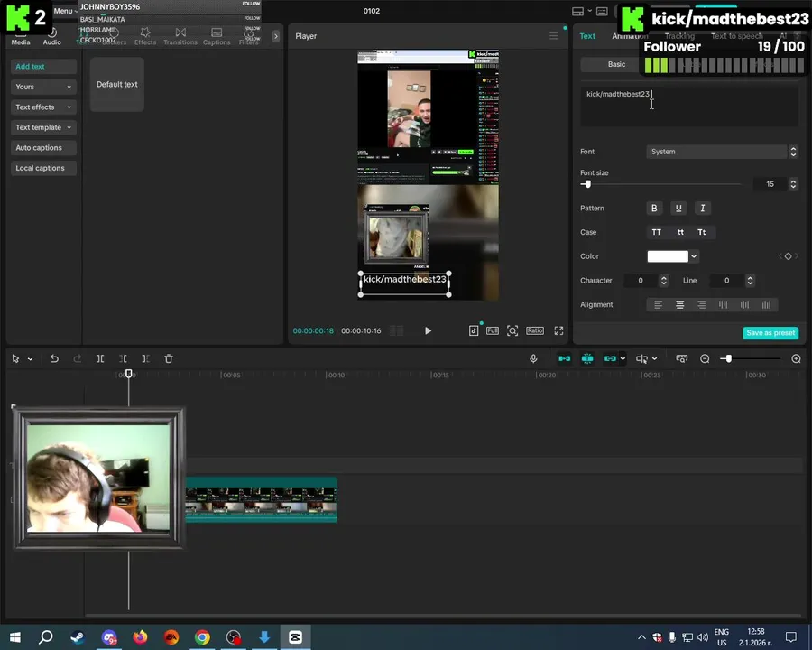The image size is (812, 650).
Task: Click Save as preset button
Action: [770, 333]
